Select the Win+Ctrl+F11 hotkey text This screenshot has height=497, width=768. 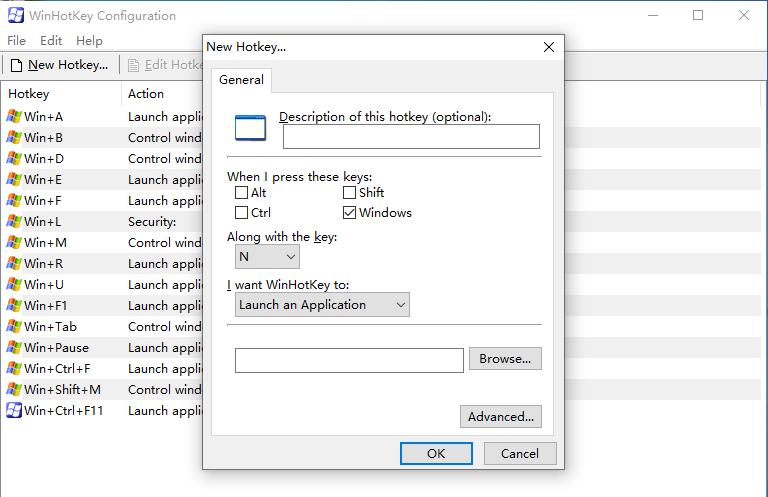pyautogui.click(x=64, y=410)
